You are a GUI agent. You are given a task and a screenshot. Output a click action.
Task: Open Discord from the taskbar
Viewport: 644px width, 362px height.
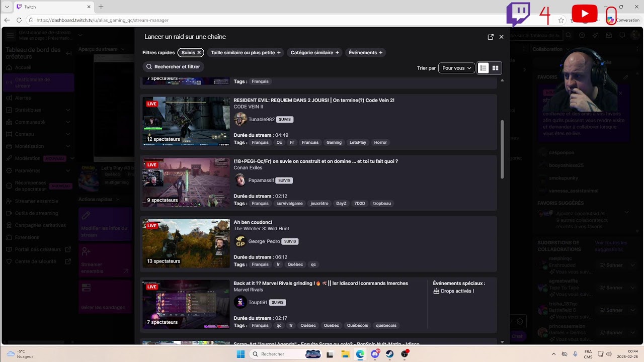point(375,354)
